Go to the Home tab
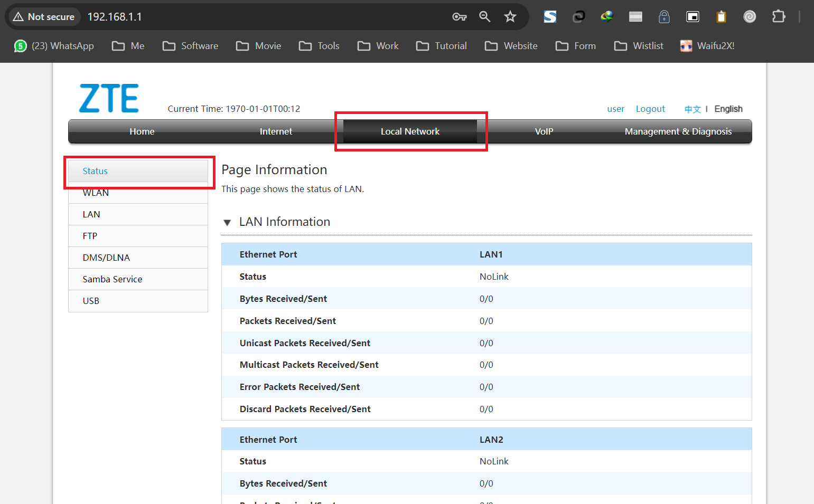The image size is (814, 504). (142, 131)
